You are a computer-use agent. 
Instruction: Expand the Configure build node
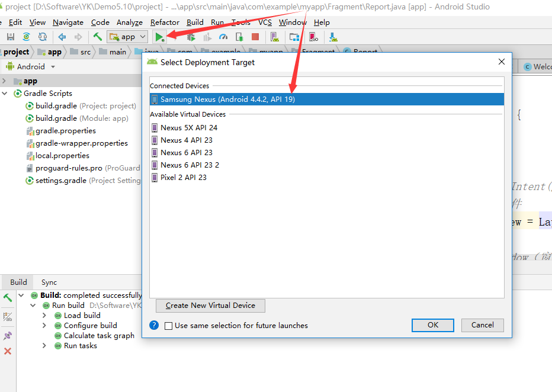click(x=44, y=326)
